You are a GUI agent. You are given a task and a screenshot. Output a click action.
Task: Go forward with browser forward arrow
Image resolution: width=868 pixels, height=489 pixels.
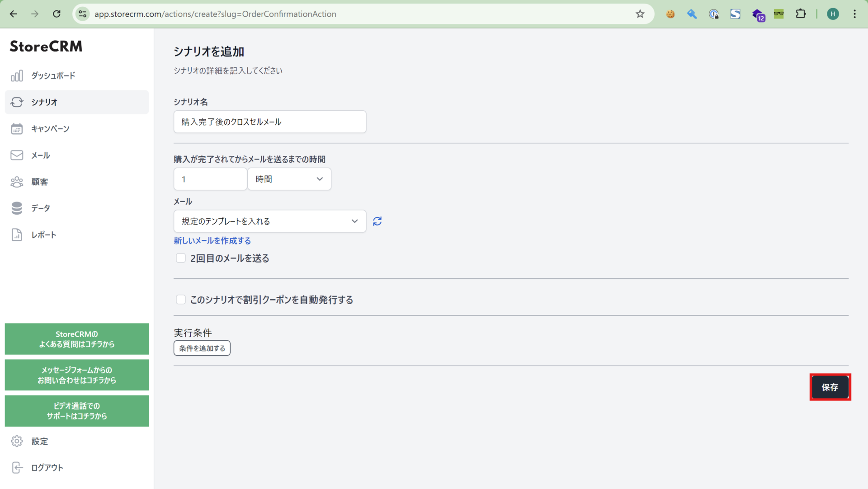click(x=35, y=14)
